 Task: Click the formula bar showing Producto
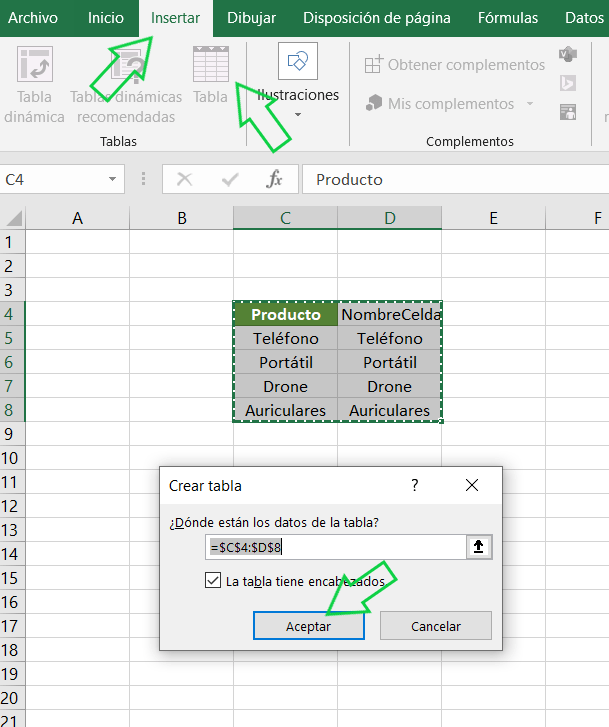point(455,179)
